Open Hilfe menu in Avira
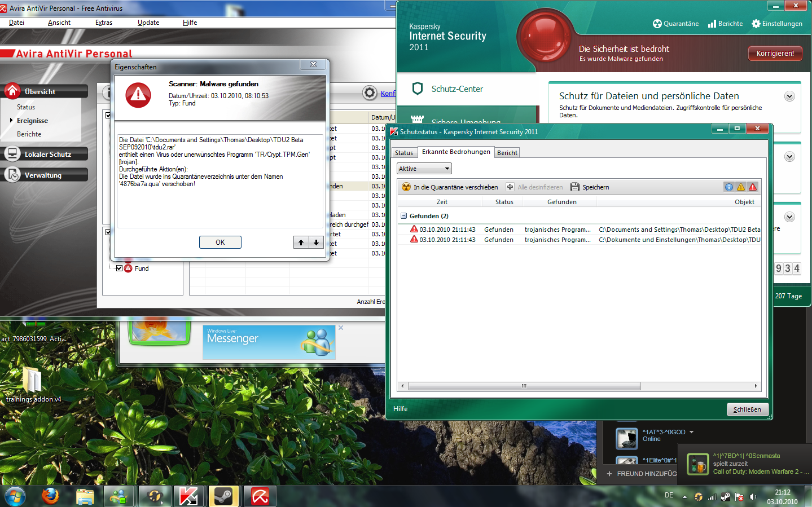Image resolution: width=812 pixels, height=507 pixels. click(190, 23)
